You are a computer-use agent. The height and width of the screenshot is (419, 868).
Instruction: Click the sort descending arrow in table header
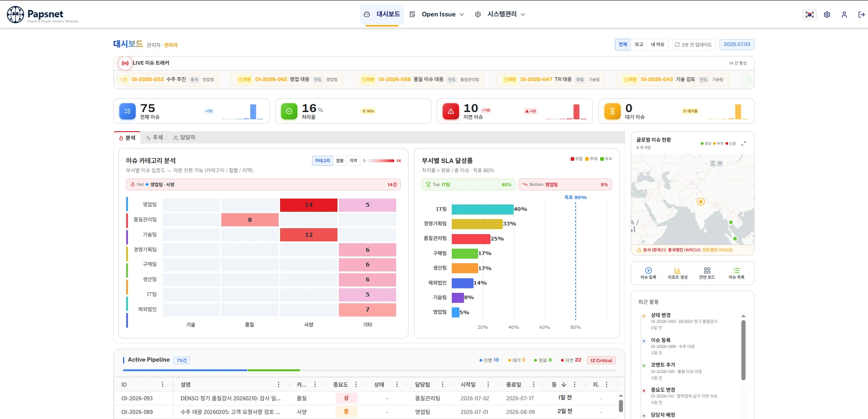pyautogui.click(x=564, y=385)
